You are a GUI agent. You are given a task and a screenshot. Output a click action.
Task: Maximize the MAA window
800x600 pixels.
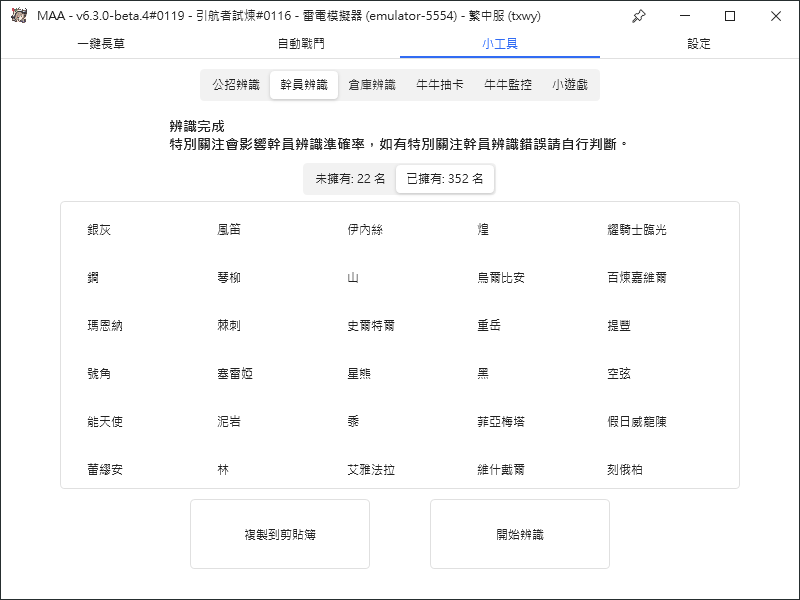coord(730,16)
